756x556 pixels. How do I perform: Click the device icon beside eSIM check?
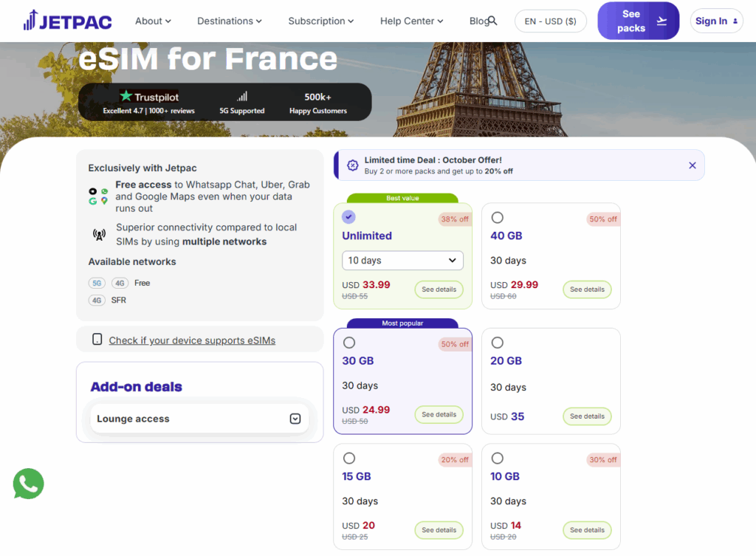point(97,340)
